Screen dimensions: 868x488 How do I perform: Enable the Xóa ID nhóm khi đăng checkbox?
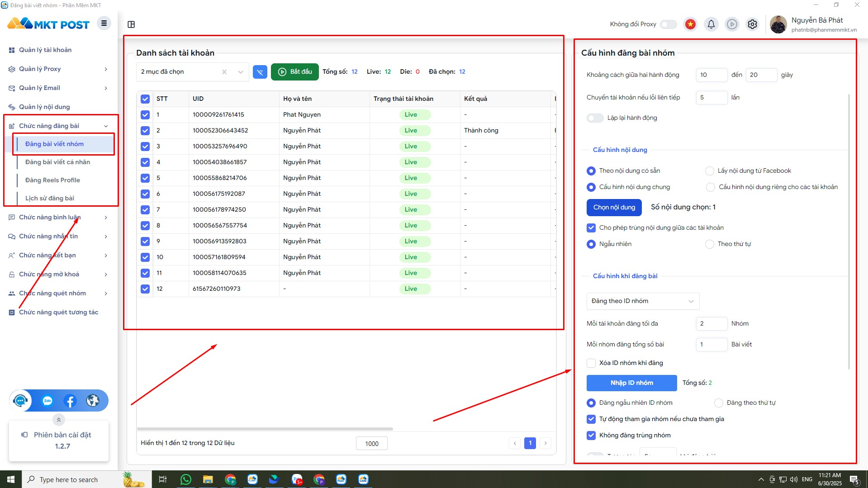point(591,363)
